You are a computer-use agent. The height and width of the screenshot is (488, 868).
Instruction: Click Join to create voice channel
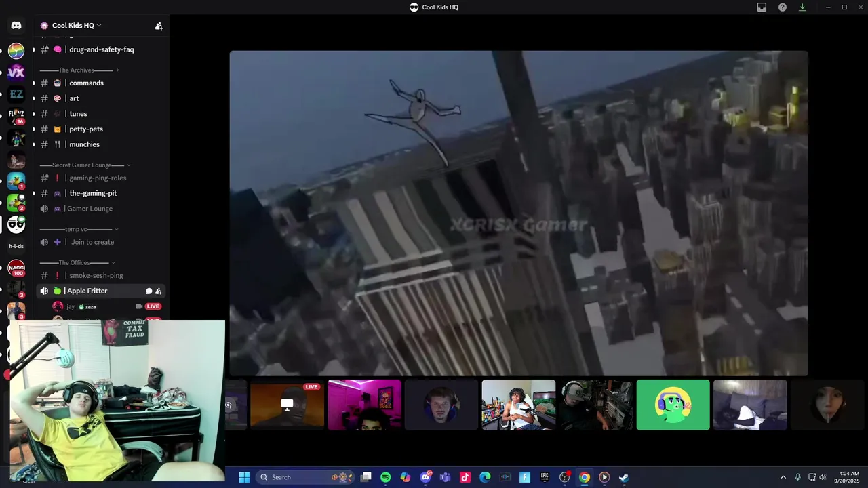tap(101, 242)
